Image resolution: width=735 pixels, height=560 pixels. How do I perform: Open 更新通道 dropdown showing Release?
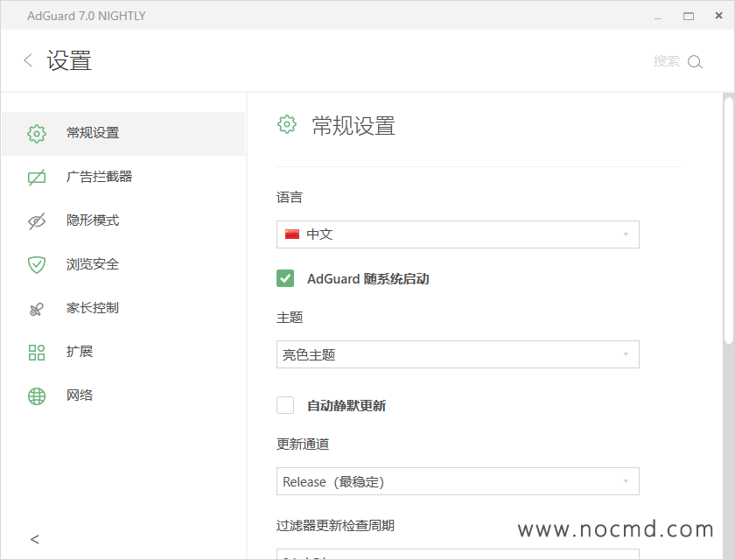[x=458, y=481]
